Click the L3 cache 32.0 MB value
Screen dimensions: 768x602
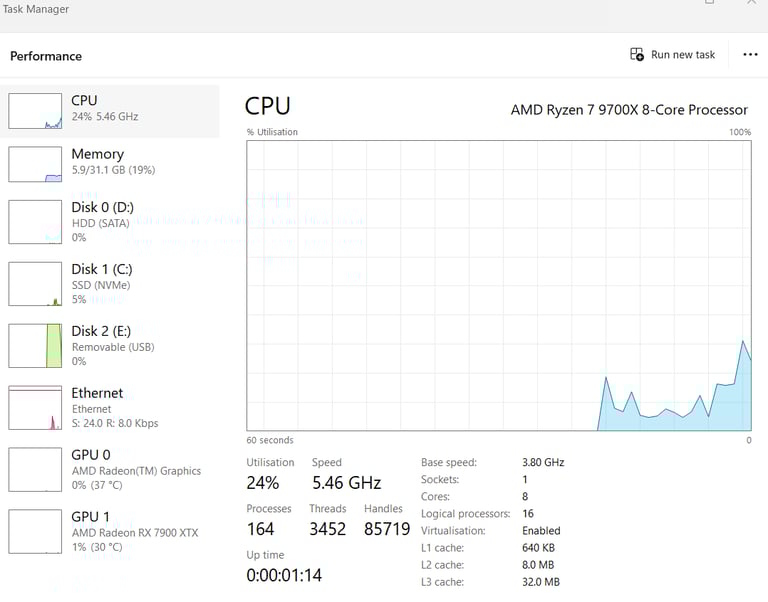coord(541,582)
